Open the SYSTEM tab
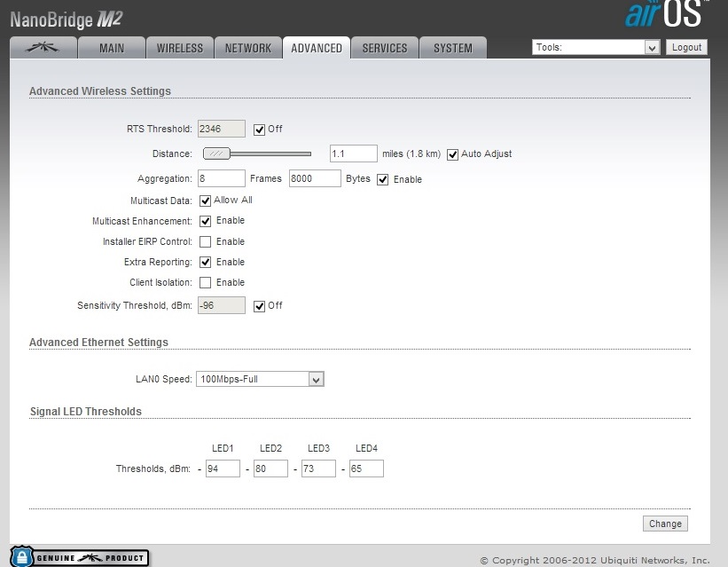 (453, 48)
